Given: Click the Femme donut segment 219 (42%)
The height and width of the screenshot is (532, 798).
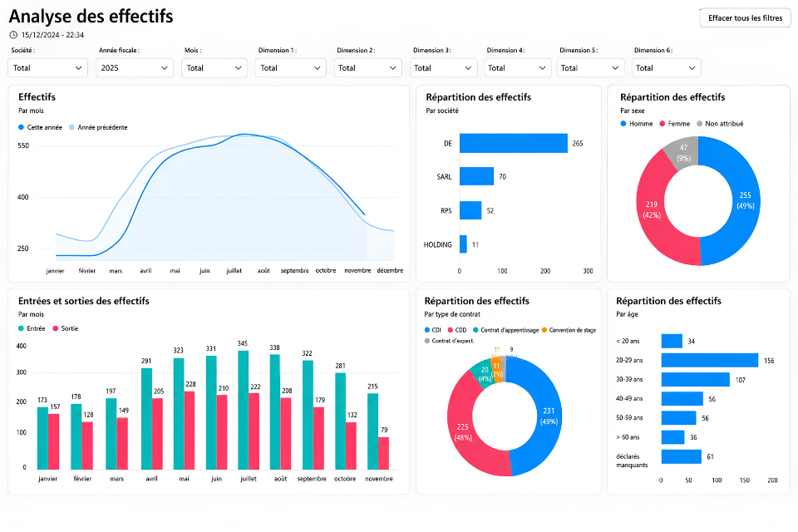Looking at the screenshot, I should pos(652,209).
